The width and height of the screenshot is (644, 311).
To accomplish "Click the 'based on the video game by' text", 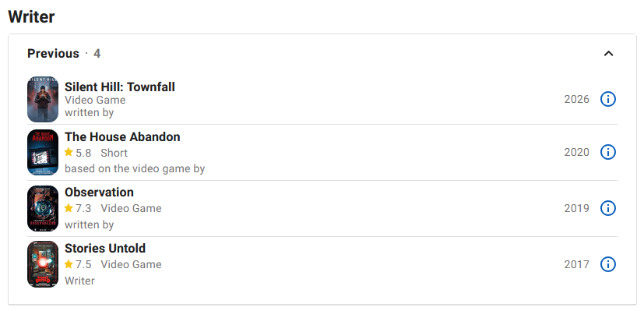I will pyautogui.click(x=135, y=168).
